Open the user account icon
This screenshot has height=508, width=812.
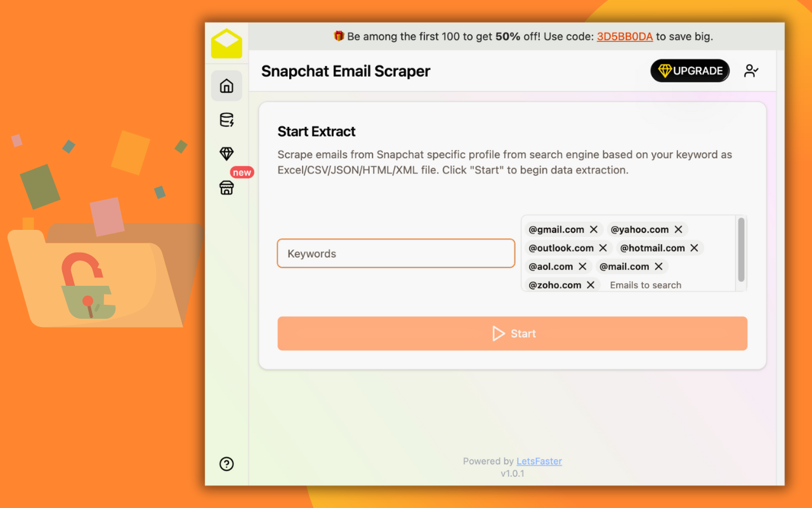[x=751, y=70]
